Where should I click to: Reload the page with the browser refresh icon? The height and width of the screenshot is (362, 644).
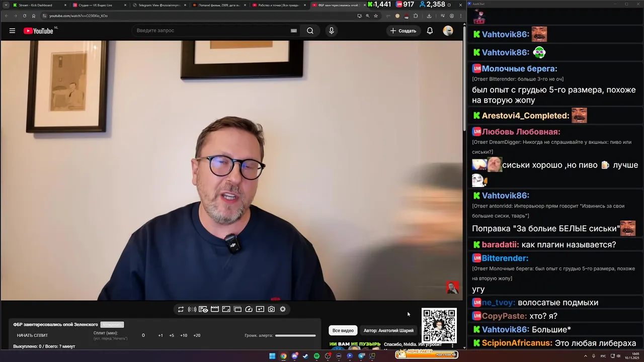24,16
